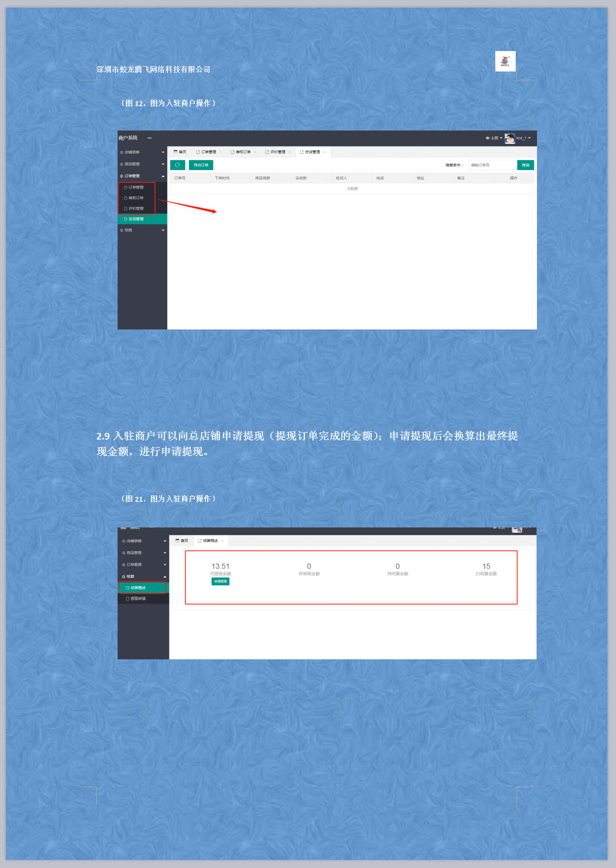Open 提现申请 in the sidebar
This screenshot has width=616, height=868.
(x=138, y=599)
